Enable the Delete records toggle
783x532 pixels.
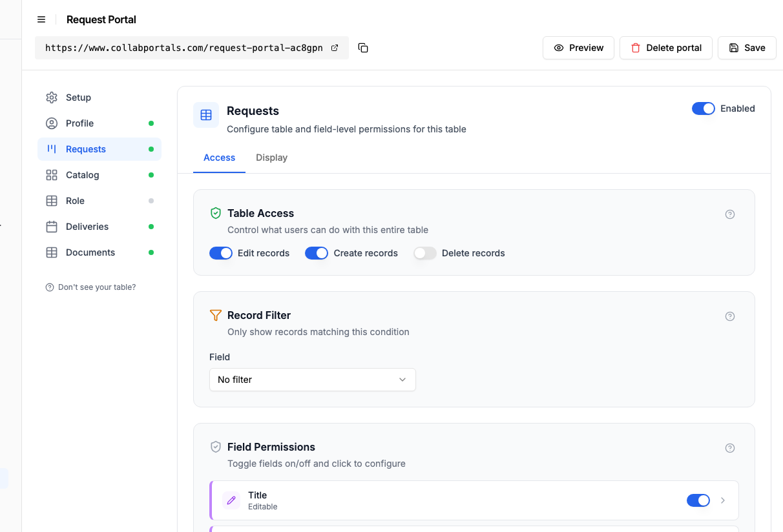coord(425,253)
